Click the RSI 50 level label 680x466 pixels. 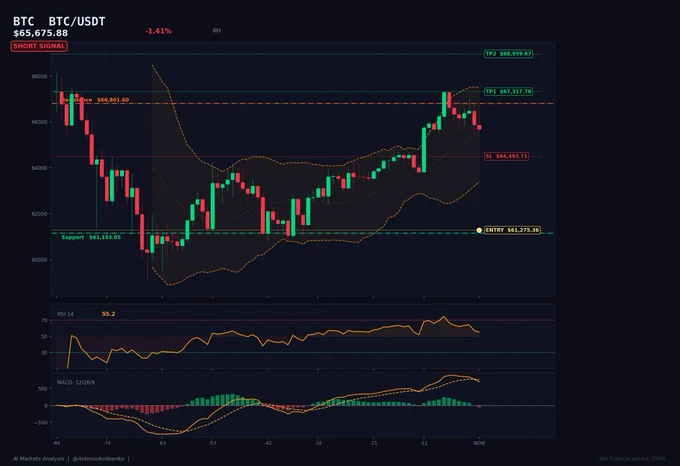point(44,336)
